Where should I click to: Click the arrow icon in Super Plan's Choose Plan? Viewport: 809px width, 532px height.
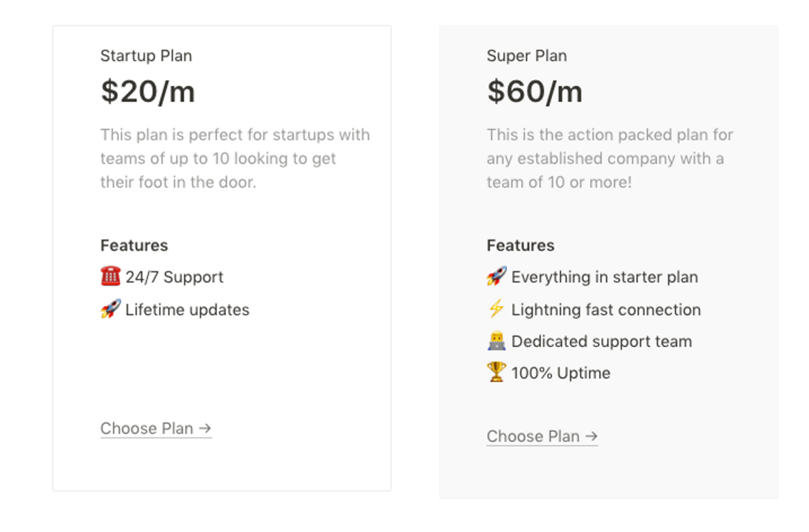[x=592, y=436]
